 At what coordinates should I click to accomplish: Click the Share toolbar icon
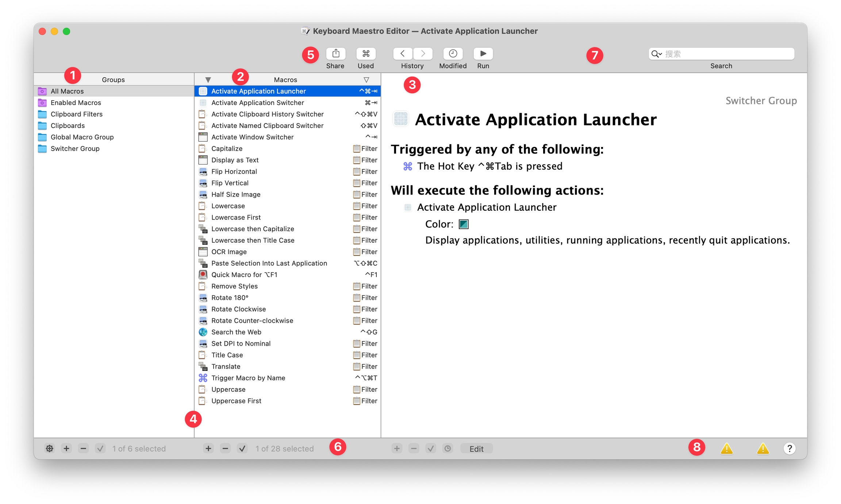pos(335,54)
